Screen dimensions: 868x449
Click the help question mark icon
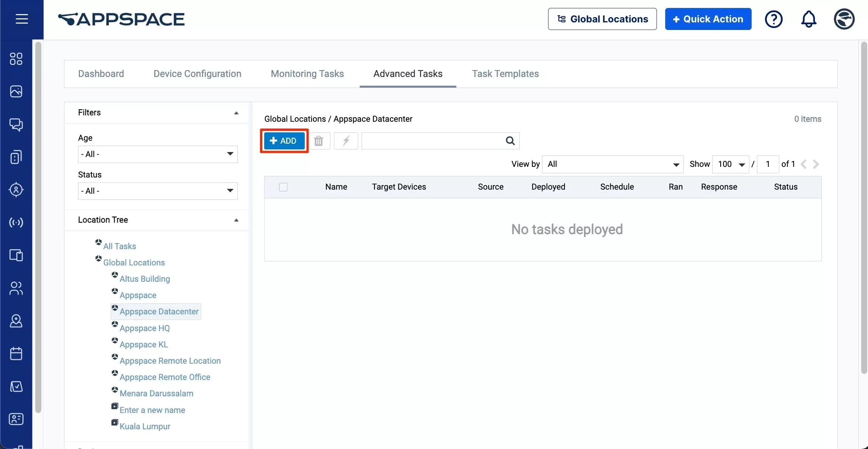pyautogui.click(x=774, y=19)
